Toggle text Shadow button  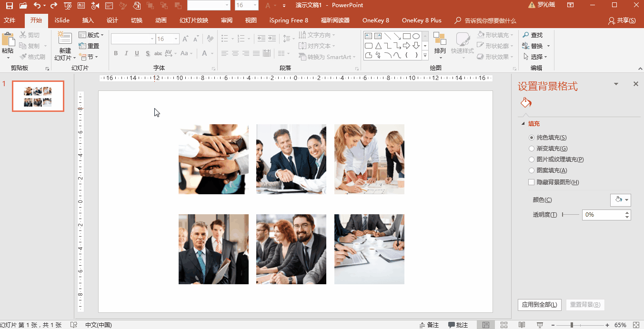pyautogui.click(x=148, y=53)
